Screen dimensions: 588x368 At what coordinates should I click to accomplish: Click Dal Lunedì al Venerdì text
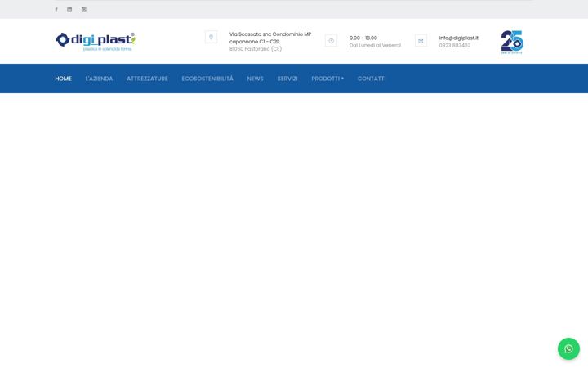click(375, 46)
